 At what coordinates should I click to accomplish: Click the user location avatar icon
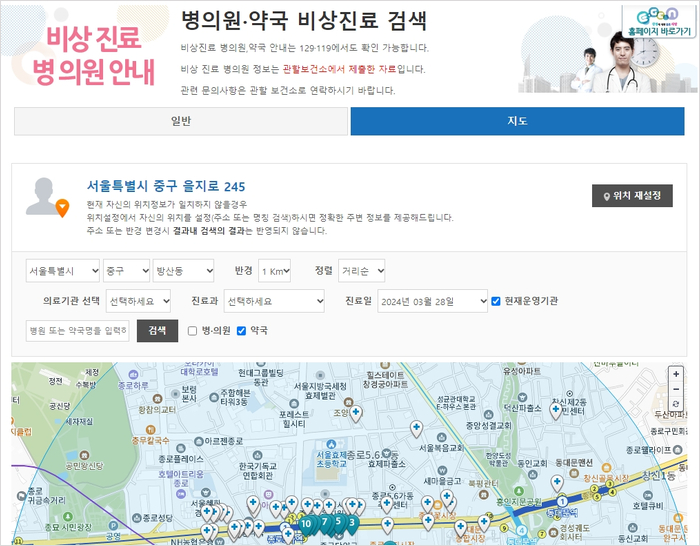(47, 197)
